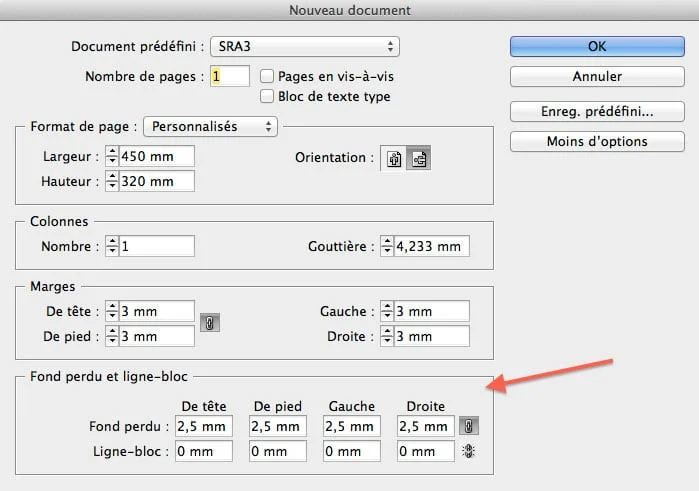699x491 pixels.
Task: Toggle the Fond perdu chain link icon
Action: [467, 426]
